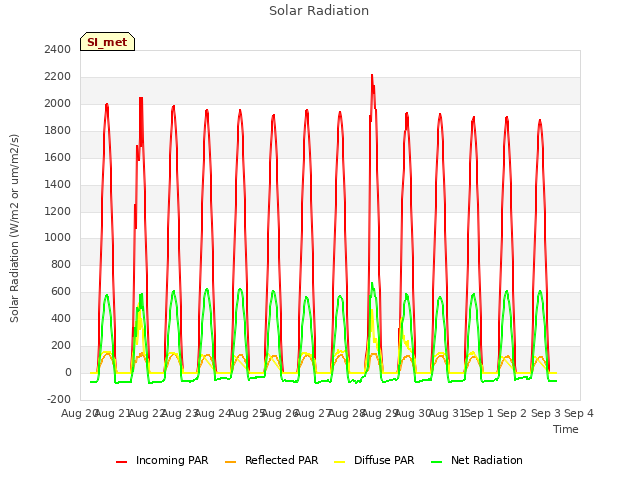Click the 800 y-axis tick label

(61, 264)
